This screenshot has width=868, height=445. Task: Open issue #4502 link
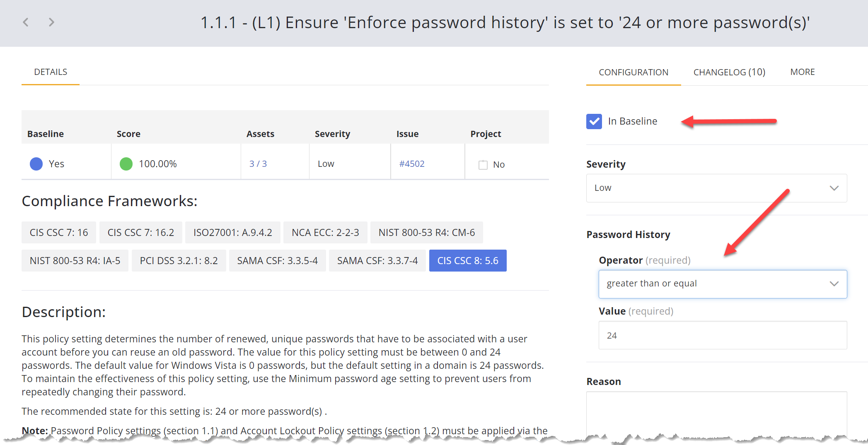[x=412, y=164]
